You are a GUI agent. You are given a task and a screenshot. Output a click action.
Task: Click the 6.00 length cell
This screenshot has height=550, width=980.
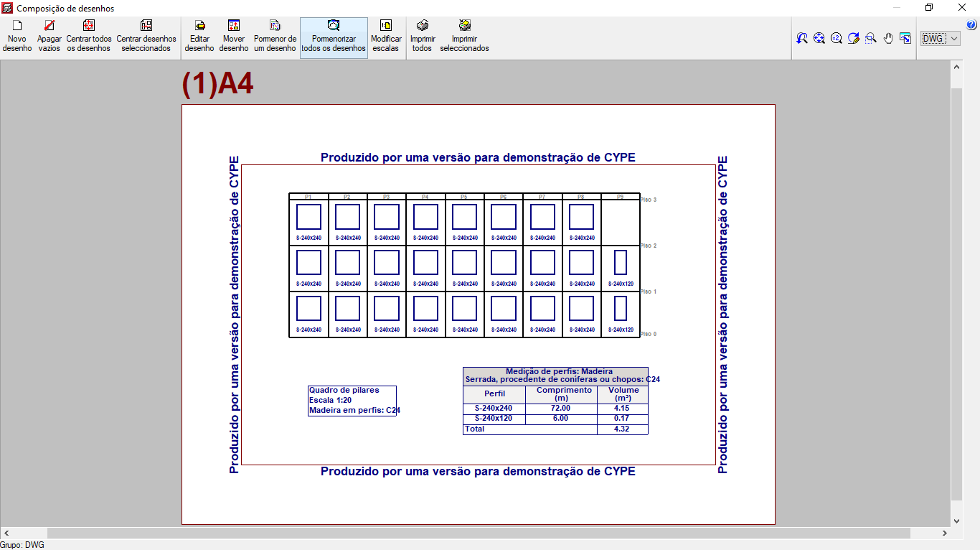560,418
